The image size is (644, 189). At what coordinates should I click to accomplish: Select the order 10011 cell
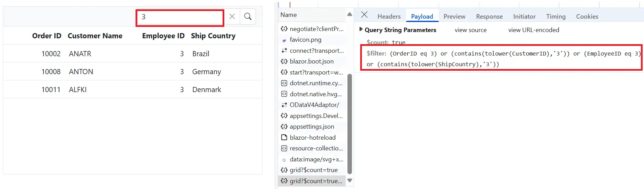tap(51, 90)
